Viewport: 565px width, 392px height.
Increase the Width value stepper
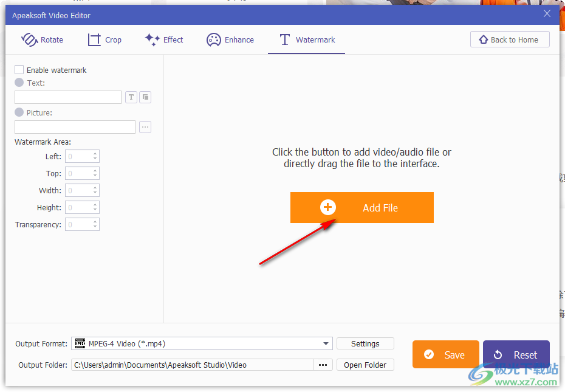95,188
